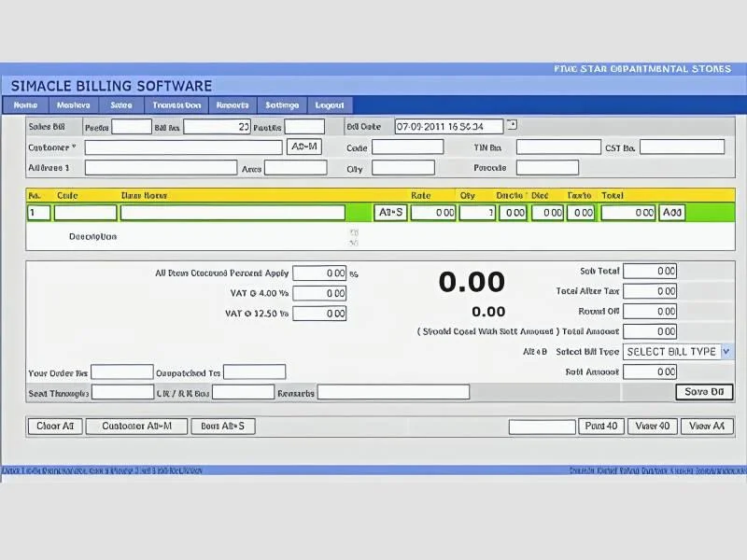Viewport: 747px width, 560px height.
Task: Click the View A4 button
Action: click(x=706, y=427)
